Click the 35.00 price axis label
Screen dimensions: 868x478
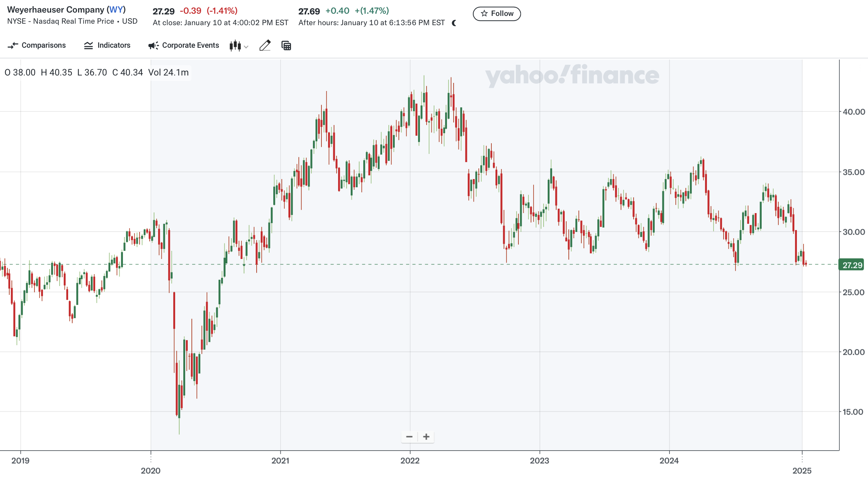854,172
